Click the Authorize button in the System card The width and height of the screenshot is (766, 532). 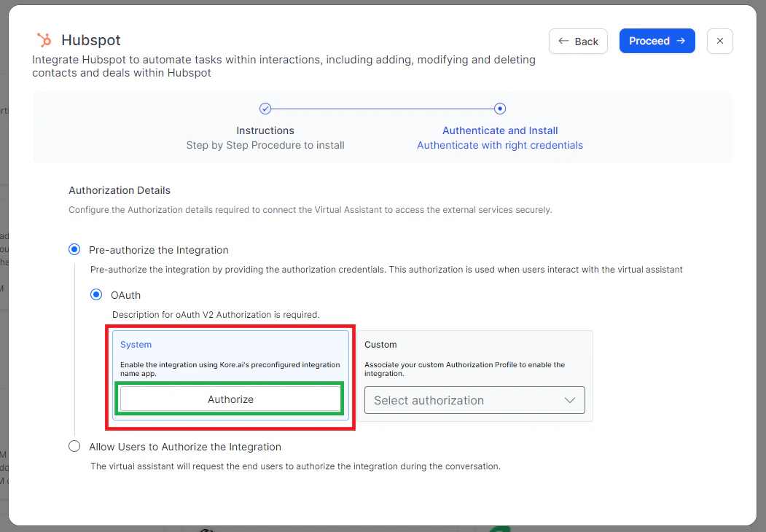pos(230,399)
